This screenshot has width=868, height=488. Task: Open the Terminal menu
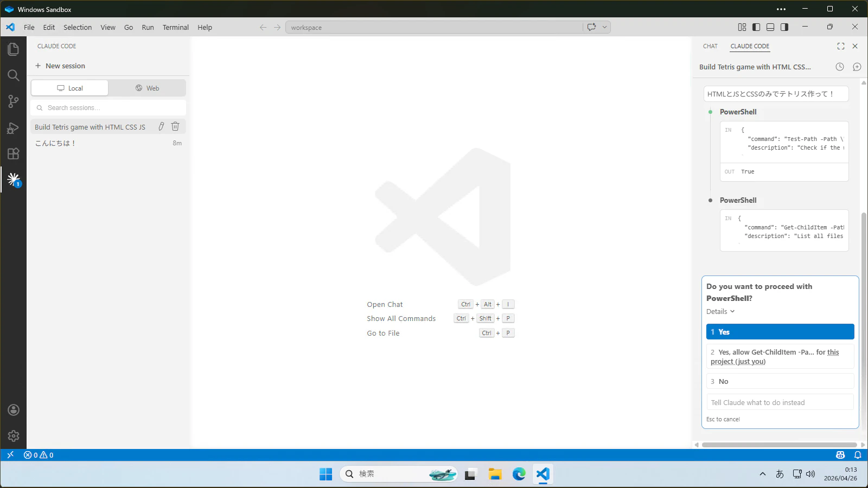click(x=176, y=27)
